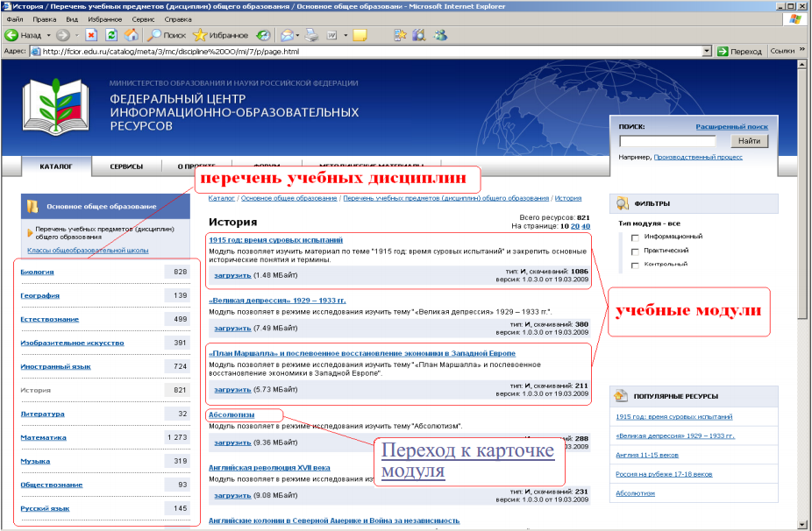Click the yellow Discuss note icon

(360, 35)
